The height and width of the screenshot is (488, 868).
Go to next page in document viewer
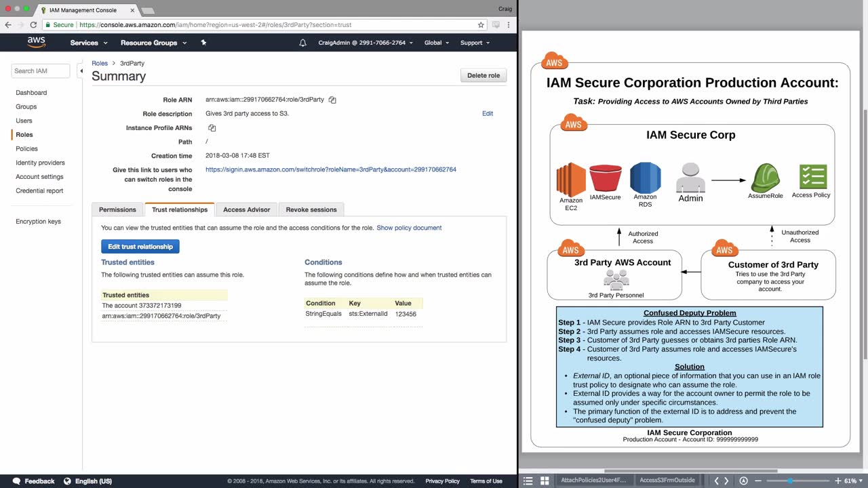coord(726,481)
